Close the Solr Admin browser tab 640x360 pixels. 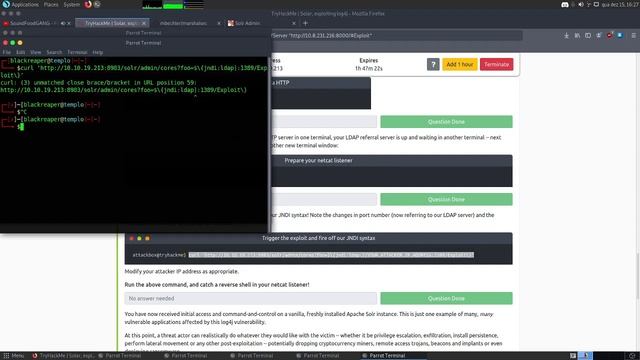pos(294,23)
